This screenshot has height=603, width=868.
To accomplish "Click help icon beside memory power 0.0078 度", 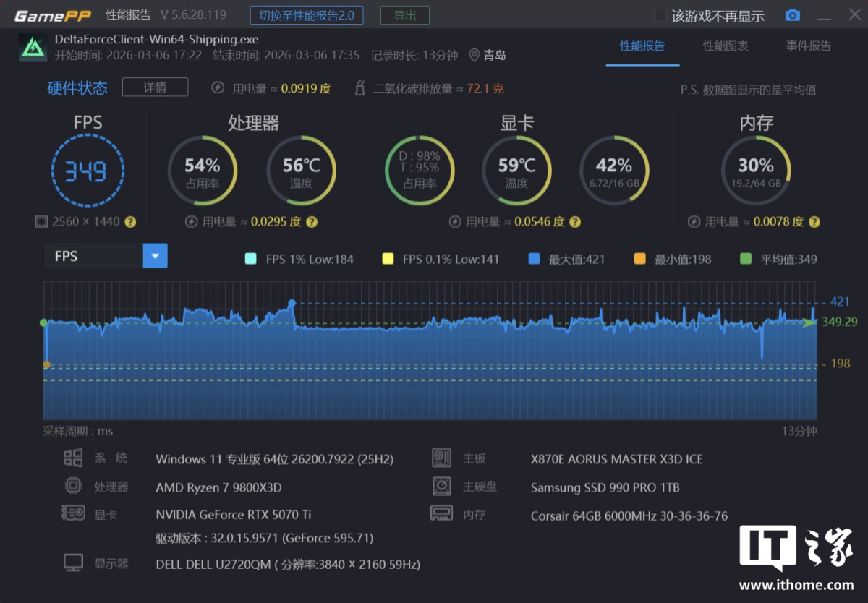I will click(814, 222).
